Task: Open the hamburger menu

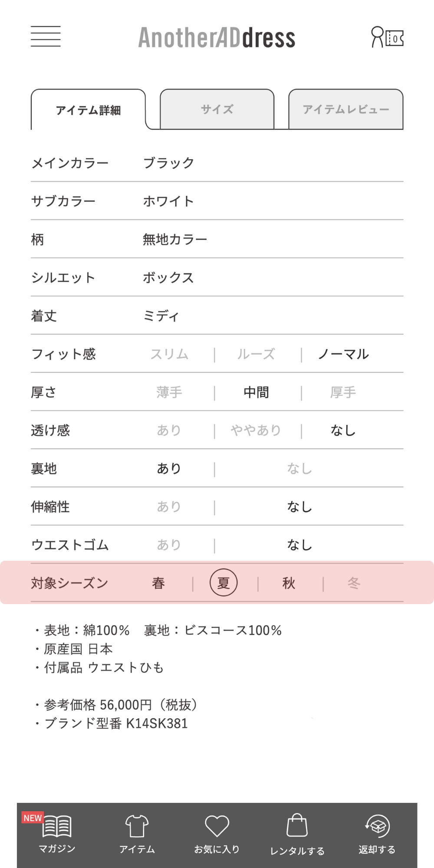Action: pos(46,36)
